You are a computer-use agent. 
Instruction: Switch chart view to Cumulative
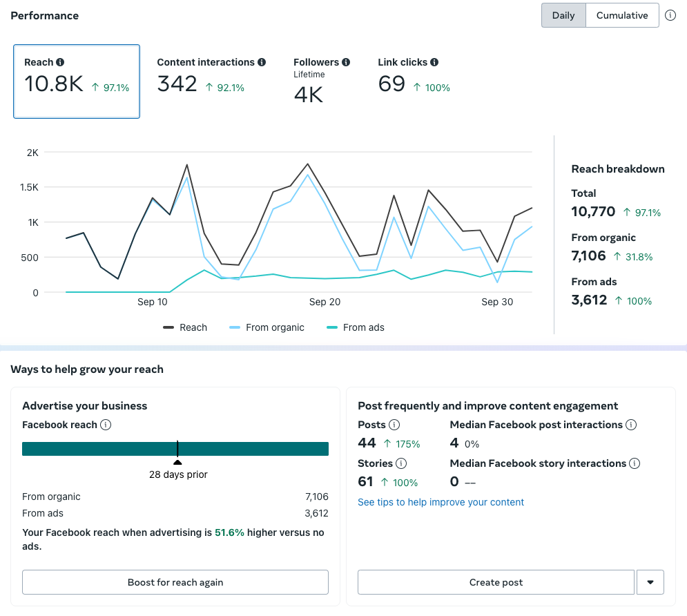click(622, 15)
